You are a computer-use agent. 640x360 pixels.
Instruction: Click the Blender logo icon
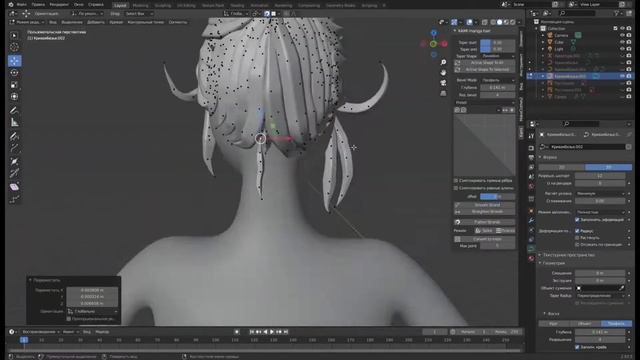click(x=11, y=4)
